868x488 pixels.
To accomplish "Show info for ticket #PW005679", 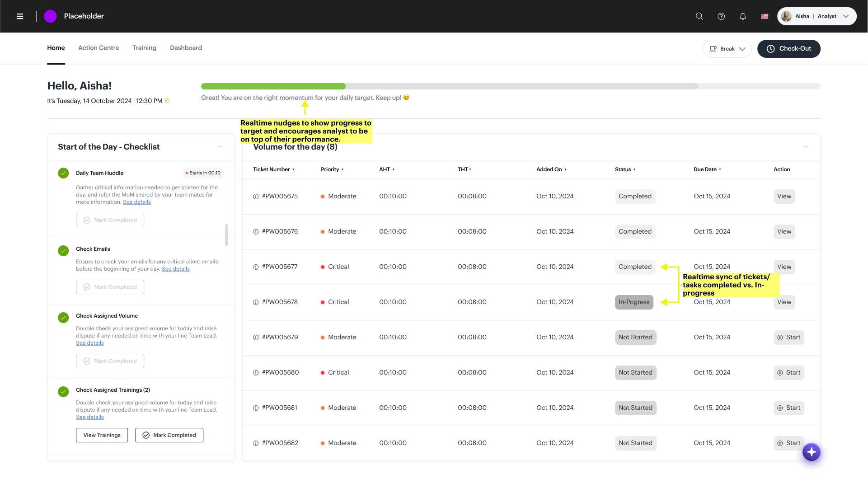I will (256, 338).
